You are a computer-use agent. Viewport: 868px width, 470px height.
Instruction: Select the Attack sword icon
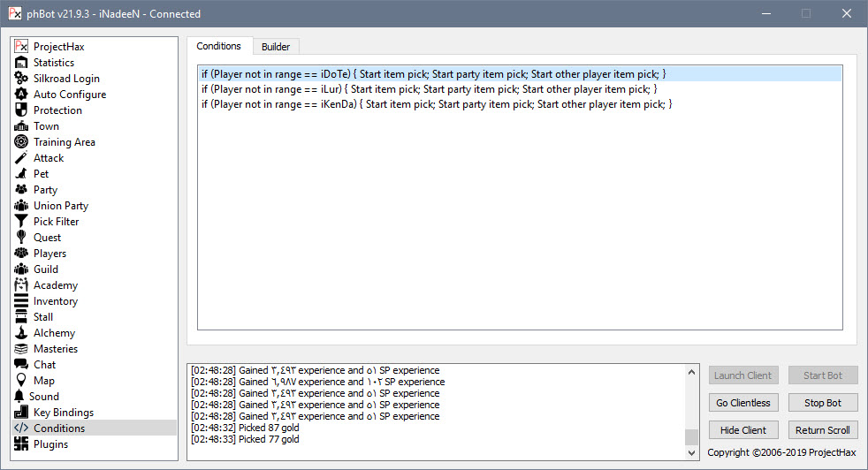pos(21,158)
